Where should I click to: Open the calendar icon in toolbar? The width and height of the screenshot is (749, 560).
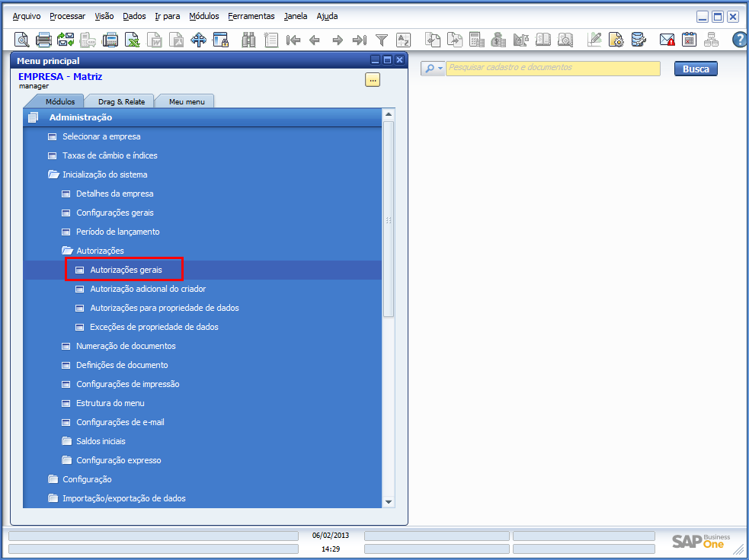tap(689, 40)
